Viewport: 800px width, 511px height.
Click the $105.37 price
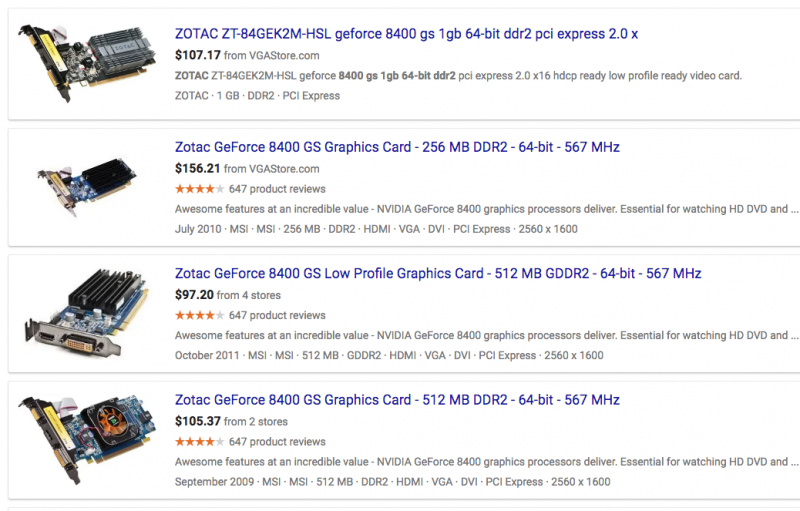tap(197, 421)
